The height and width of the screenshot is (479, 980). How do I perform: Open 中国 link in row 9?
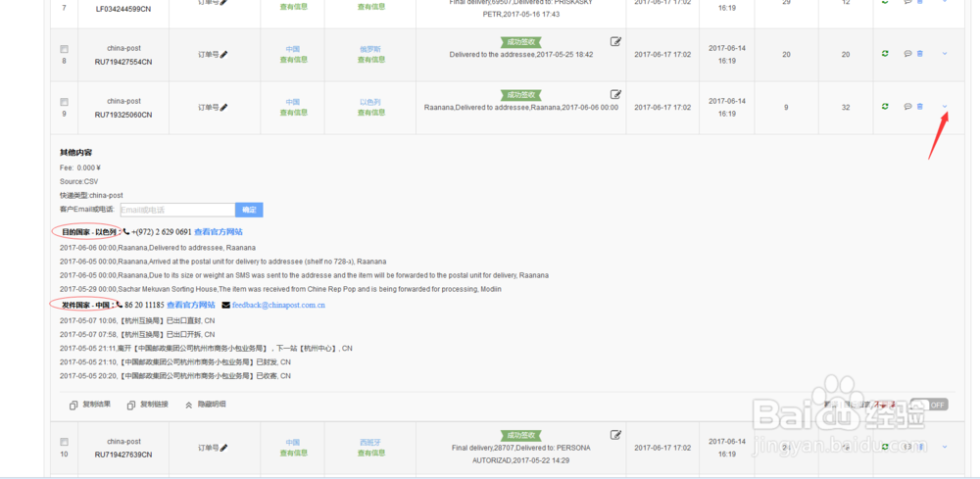pos(292,102)
